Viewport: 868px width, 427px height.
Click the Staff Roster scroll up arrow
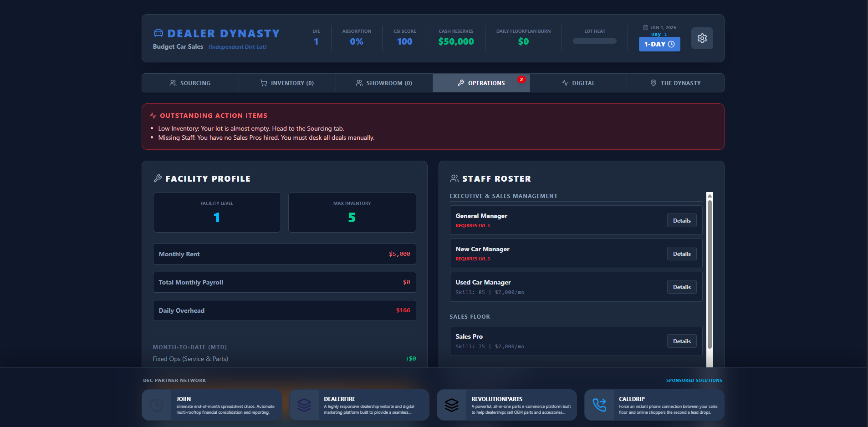710,196
